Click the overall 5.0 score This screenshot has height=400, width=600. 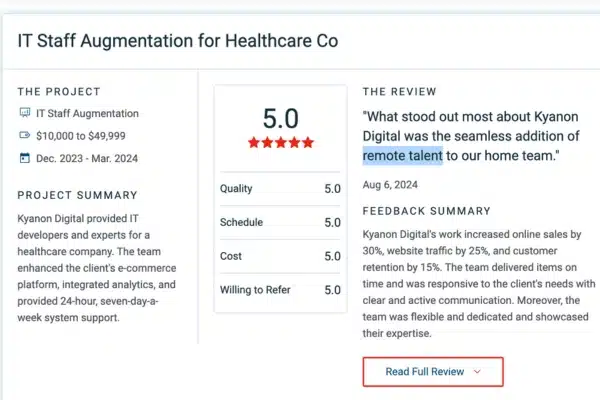click(x=280, y=119)
